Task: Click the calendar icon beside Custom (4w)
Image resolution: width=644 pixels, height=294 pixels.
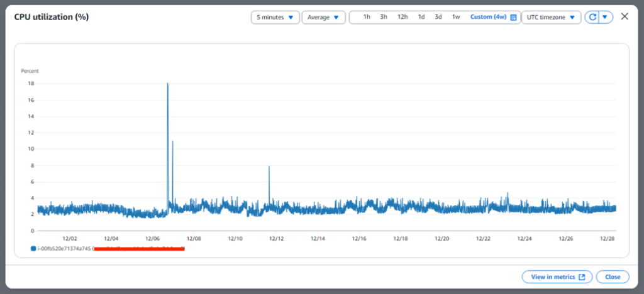Action: pos(514,18)
